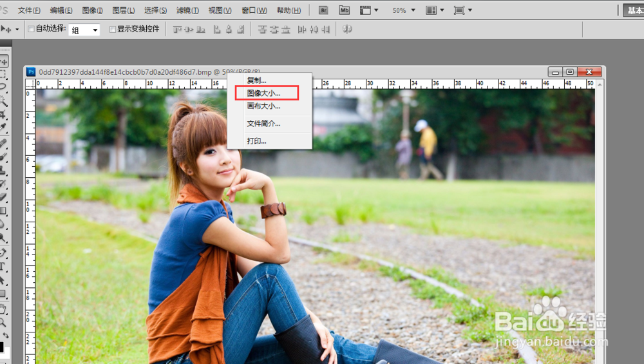Align top edges in options bar

[x=177, y=30]
